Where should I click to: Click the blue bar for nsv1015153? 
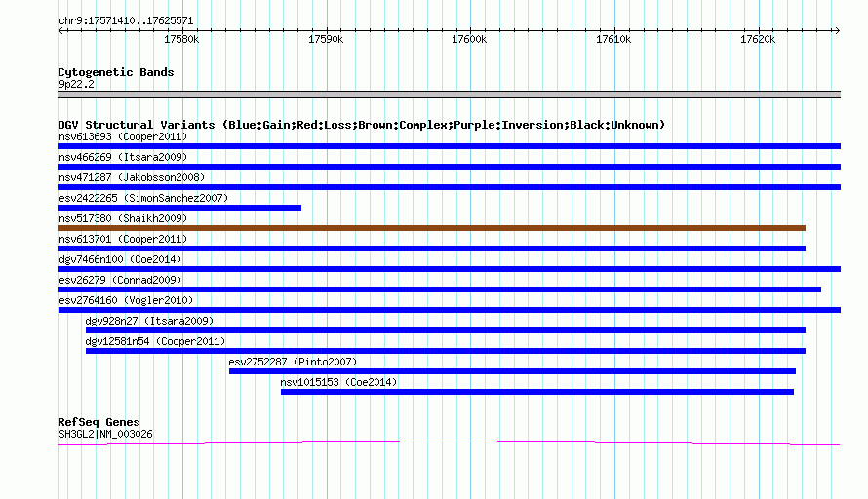pos(537,392)
